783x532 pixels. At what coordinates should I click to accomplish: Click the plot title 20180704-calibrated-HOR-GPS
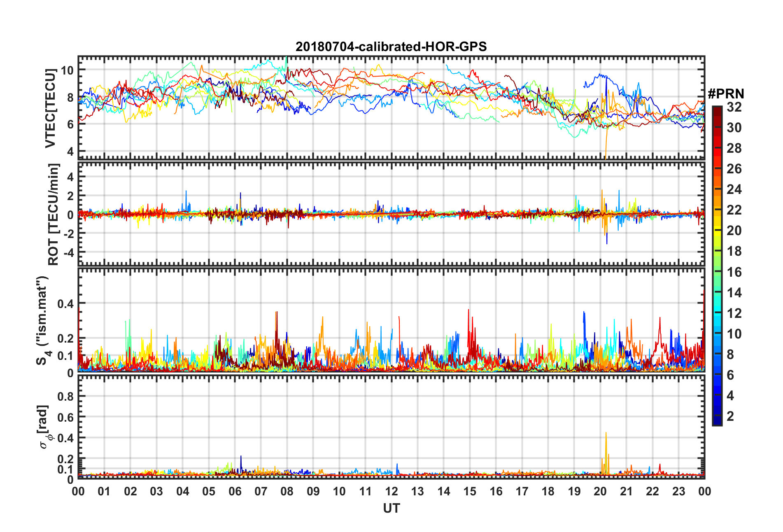[391, 47]
